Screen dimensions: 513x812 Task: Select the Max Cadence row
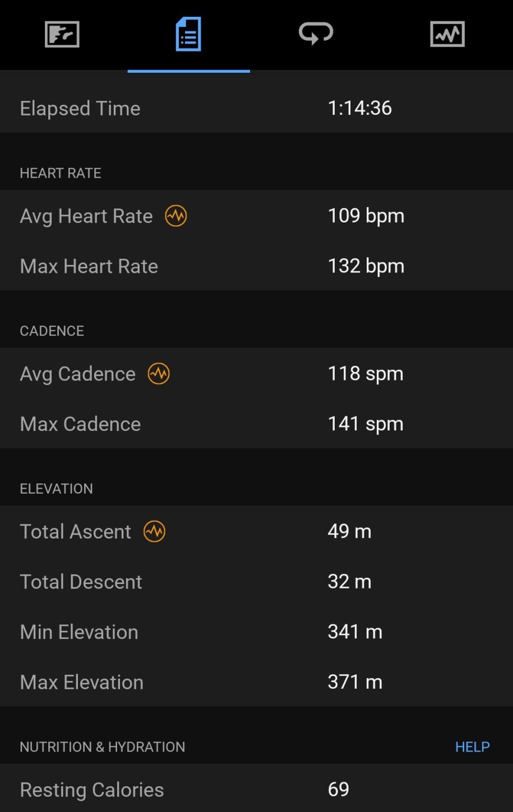tap(256, 424)
